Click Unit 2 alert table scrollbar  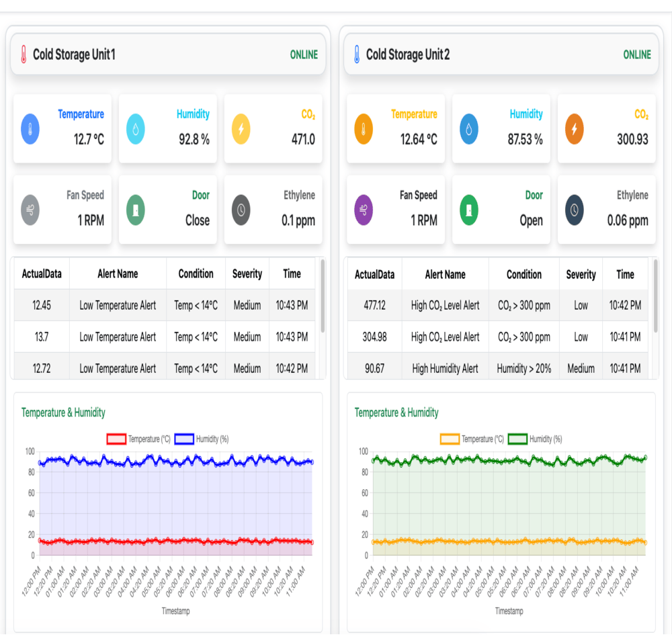tap(656, 296)
